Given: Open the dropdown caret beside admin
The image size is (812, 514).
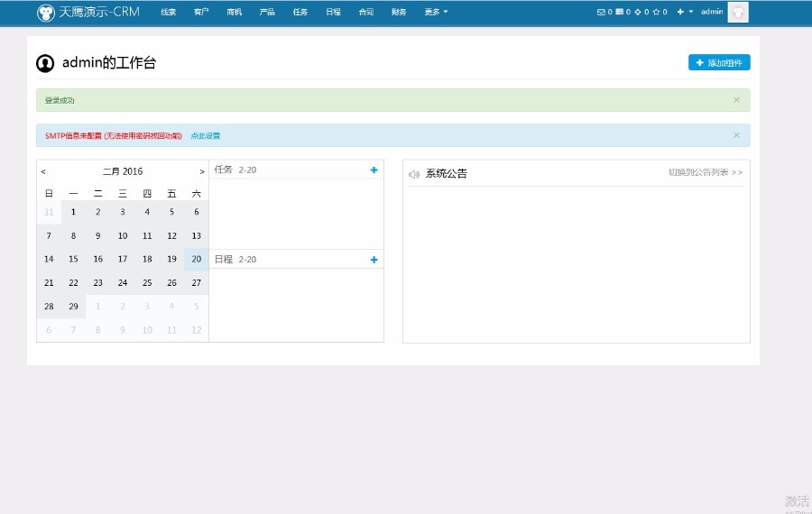Looking at the screenshot, I should point(691,12).
